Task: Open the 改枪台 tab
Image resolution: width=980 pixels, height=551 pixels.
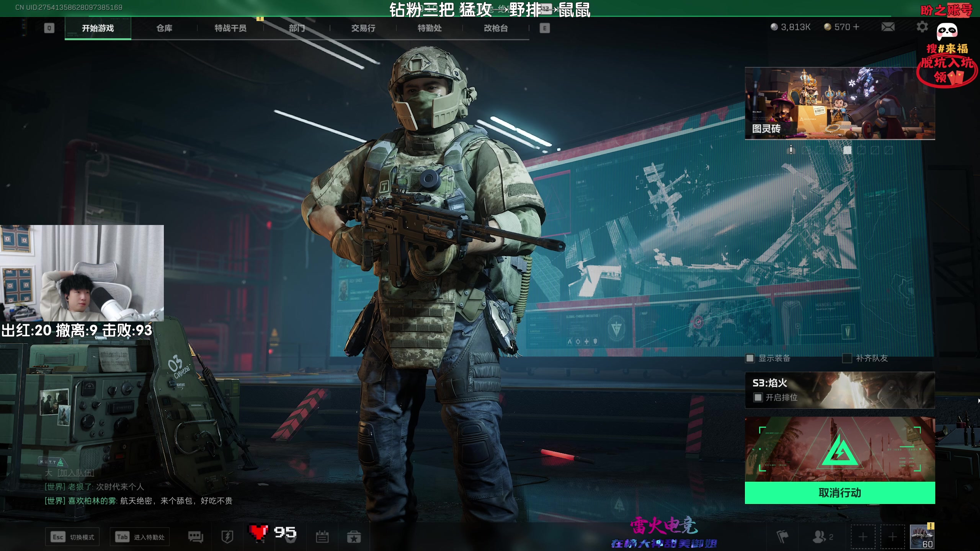Action: [496, 28]
